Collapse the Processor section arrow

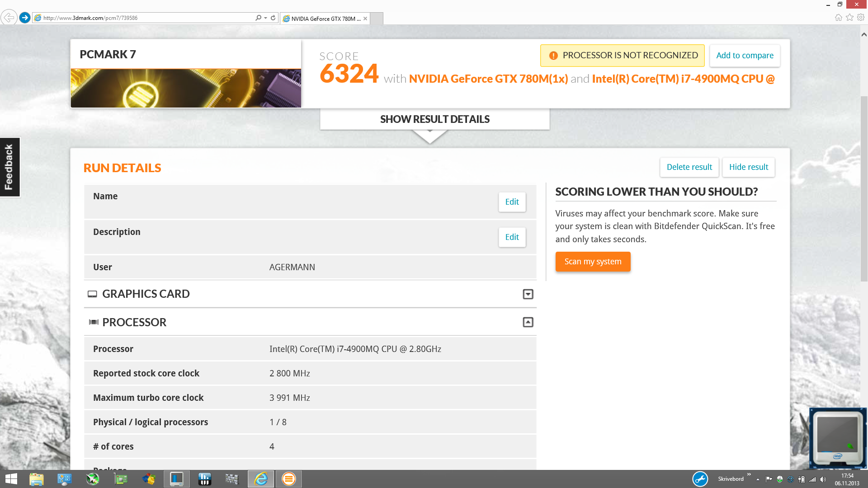tap(528, 322)
